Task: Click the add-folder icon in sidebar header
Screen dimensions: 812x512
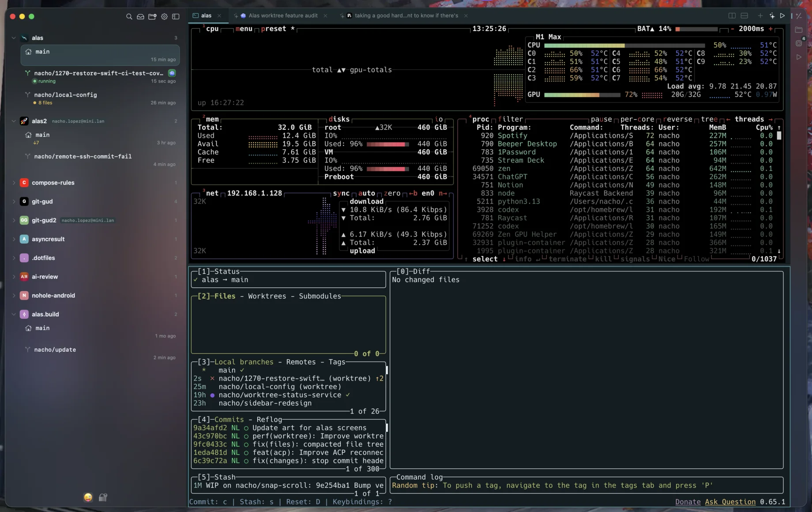Action: [152, 16]
